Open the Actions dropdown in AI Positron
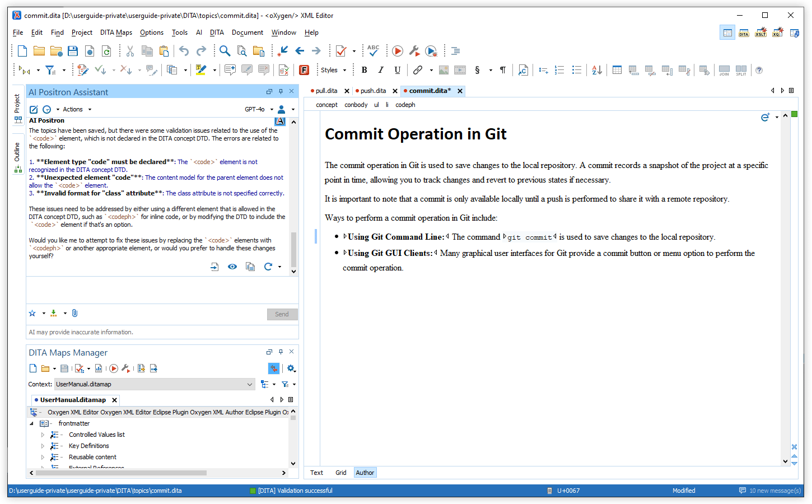 tap(77, 109)
